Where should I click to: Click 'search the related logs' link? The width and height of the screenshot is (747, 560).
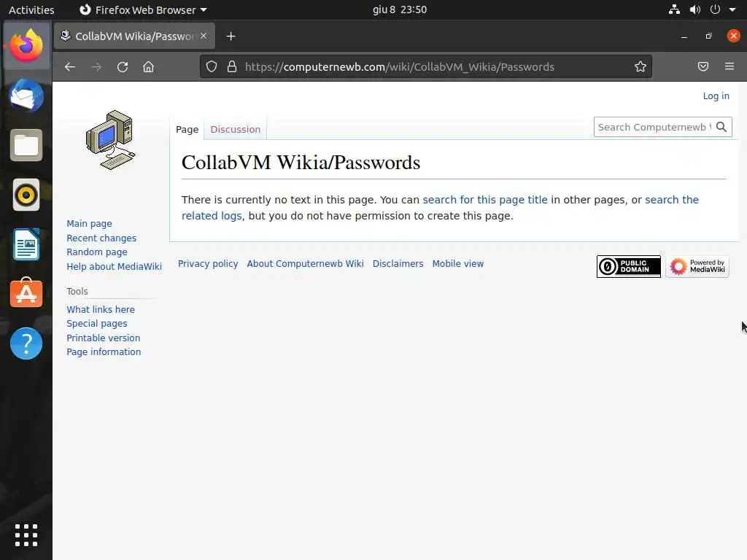tap(440, 208)
